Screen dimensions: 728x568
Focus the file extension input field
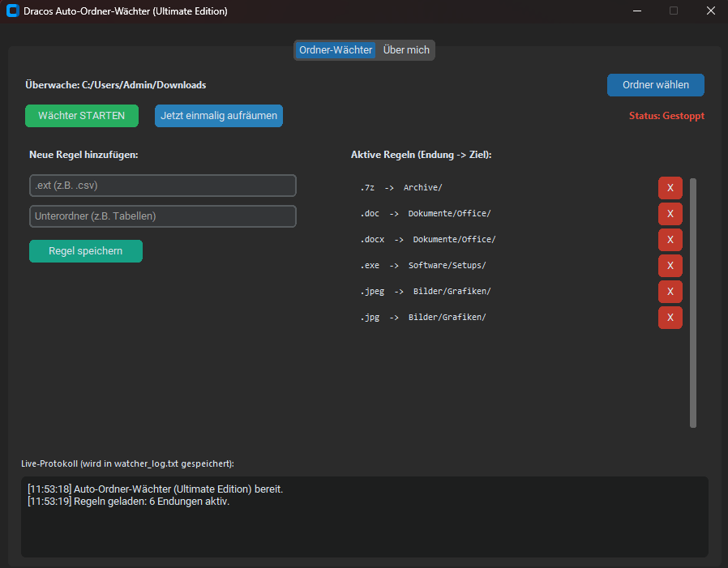pos(163,186)
